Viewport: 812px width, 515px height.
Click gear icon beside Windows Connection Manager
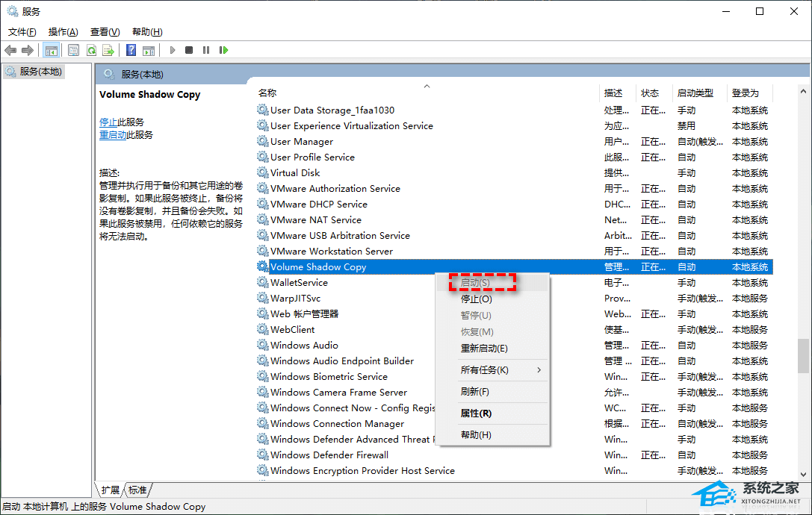(262, 423)
